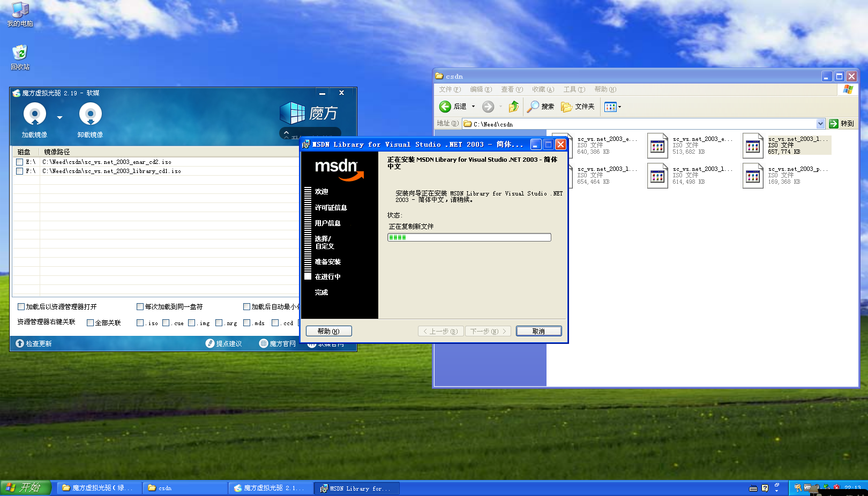868x496 pixels.
Task: Check the .mds association checkbox
Action: pyautogui.click(x=246, y=322)
